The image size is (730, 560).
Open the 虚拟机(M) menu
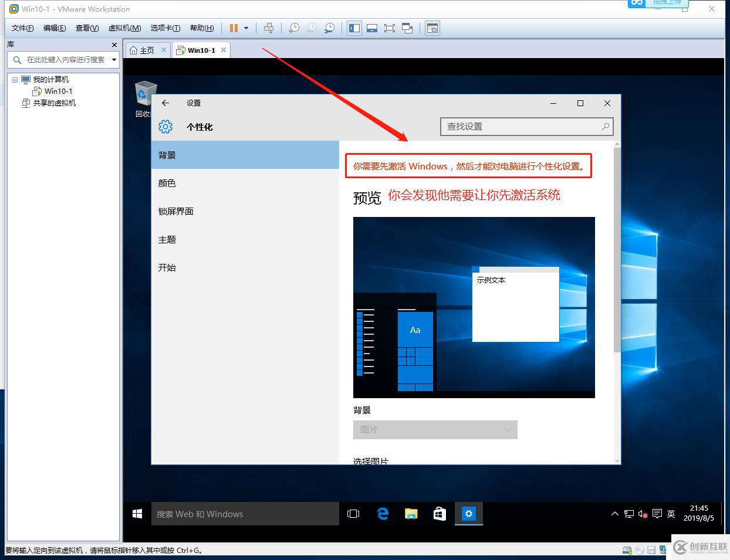tap(124, 28)
